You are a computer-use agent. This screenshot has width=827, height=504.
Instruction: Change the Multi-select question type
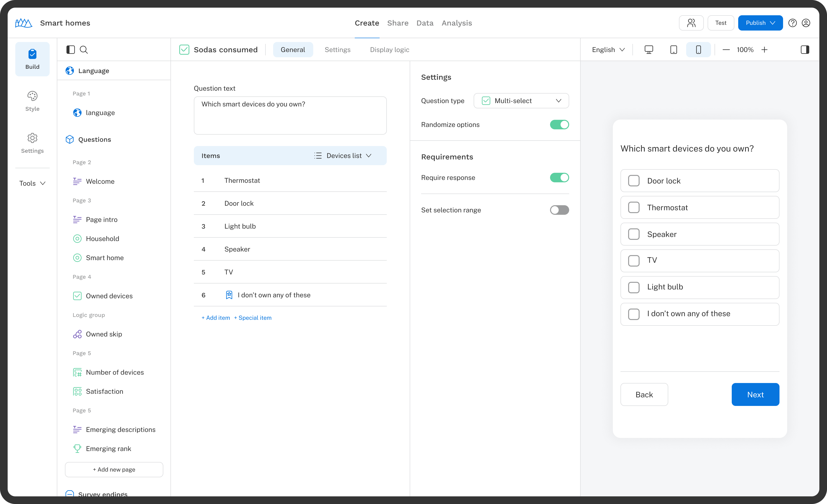pyautogui.click(x=521, y=101)
